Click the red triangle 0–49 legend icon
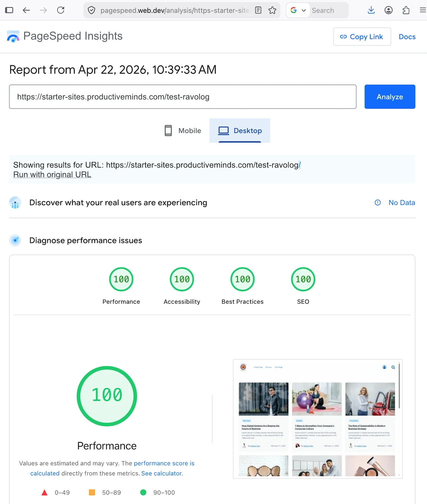This screenshot has height=504, width=427. (x=44, y=492)
